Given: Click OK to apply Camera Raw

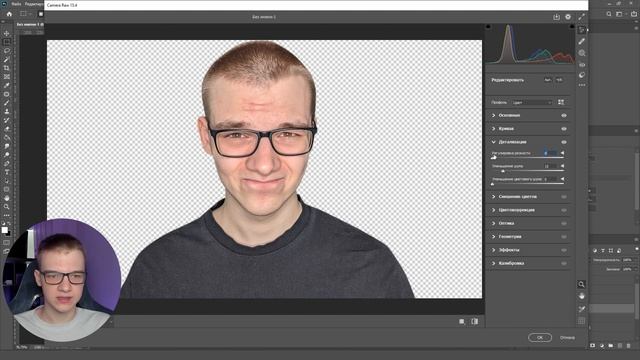Looking at the screenshot, I should (x=540, y=338).
